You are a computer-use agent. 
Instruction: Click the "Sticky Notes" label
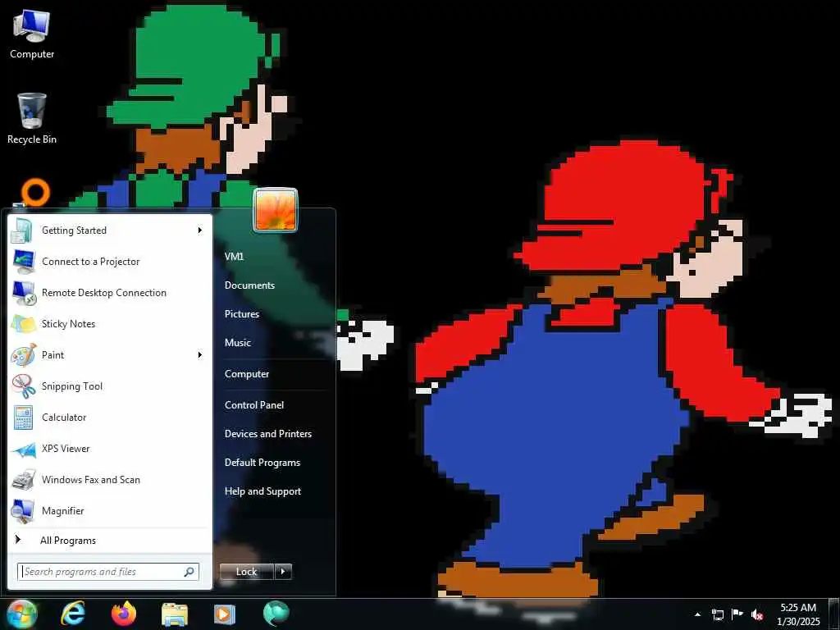[69, 324]
